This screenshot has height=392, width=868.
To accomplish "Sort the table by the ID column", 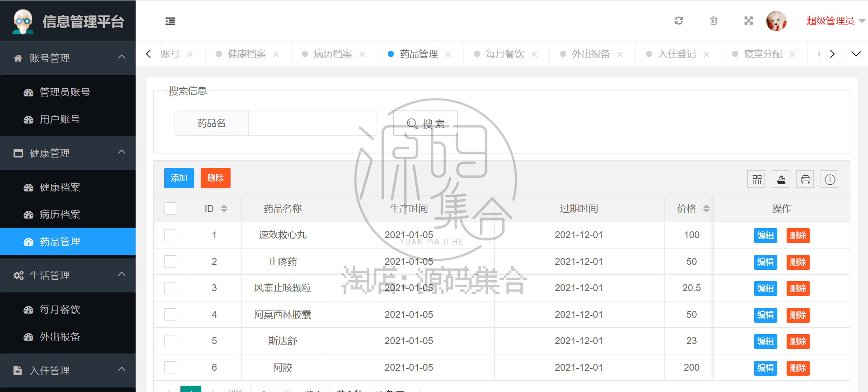I will coord(224,208).
